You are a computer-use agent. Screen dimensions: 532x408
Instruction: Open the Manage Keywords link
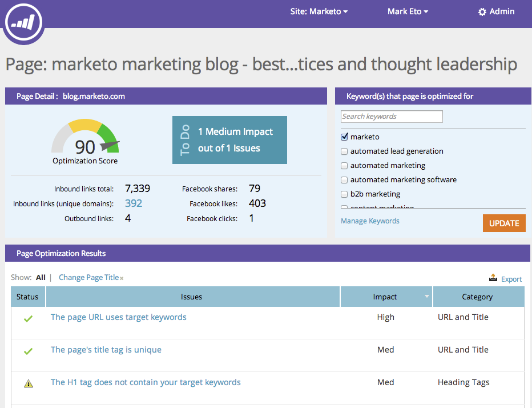coord(370,221)
